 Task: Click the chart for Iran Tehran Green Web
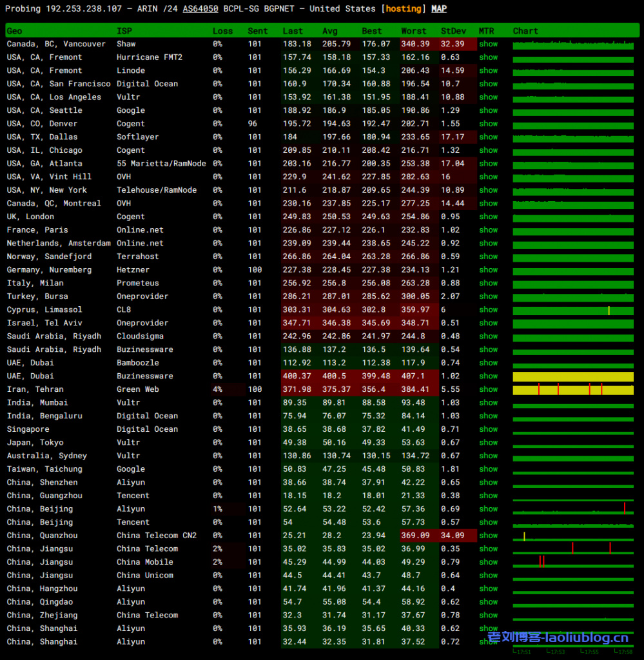tap(573, 390)
